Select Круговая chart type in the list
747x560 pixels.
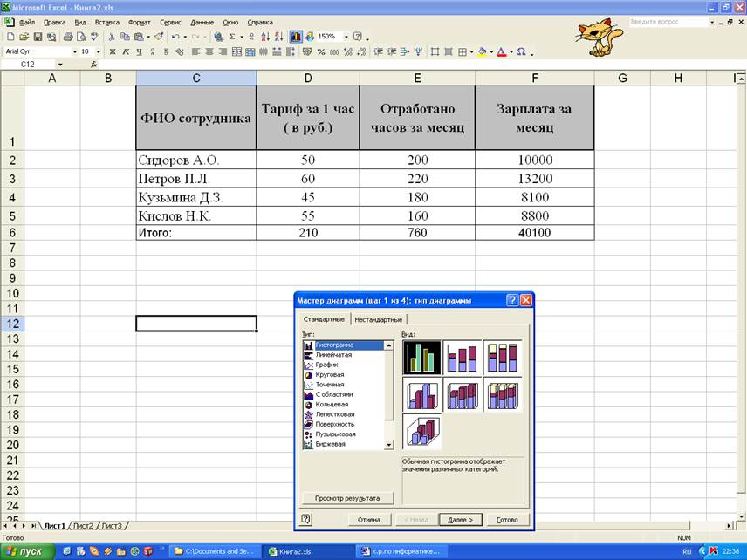(330, 374)
